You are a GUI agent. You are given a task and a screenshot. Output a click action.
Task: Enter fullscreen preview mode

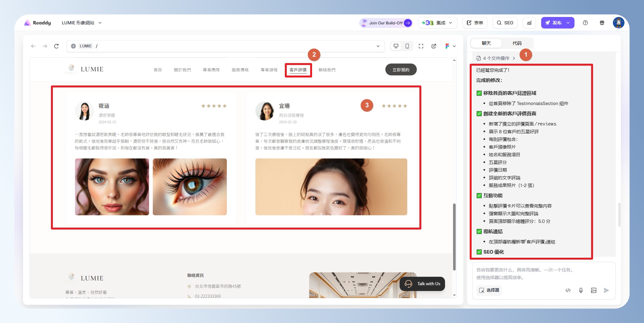pyautogui.click(x=421, y=46)
